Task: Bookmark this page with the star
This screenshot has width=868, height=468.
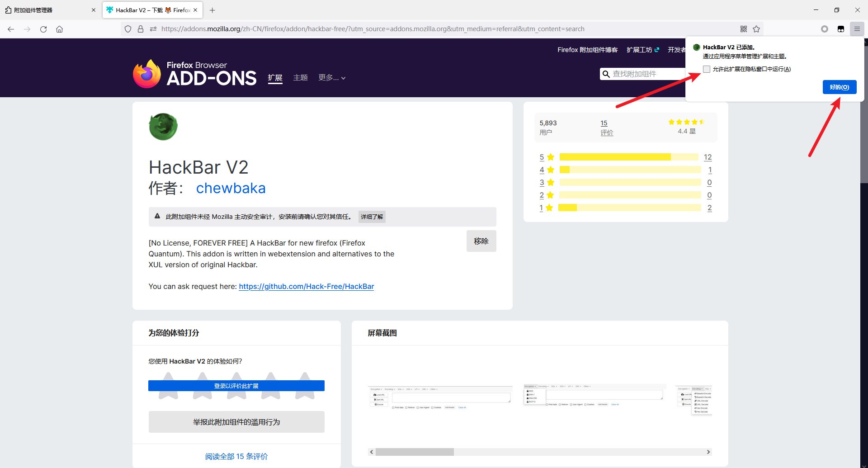Action: click(x=756, y=29)
